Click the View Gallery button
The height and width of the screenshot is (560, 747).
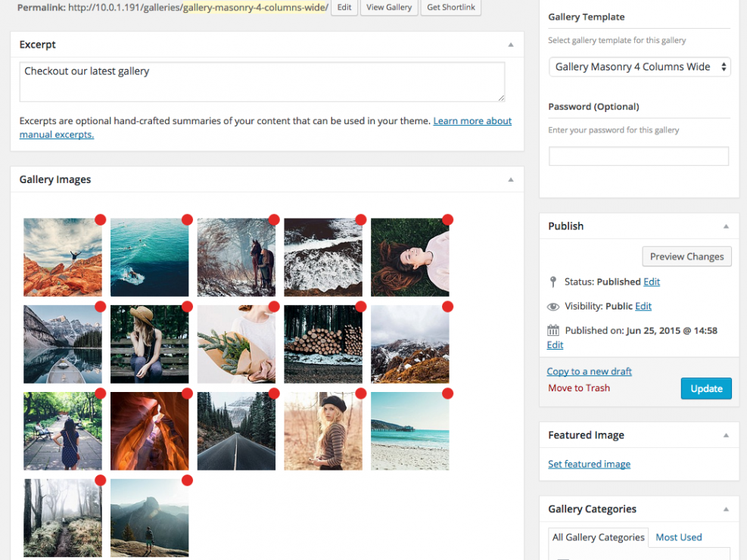pyautogui.click(x=389, y=7)
